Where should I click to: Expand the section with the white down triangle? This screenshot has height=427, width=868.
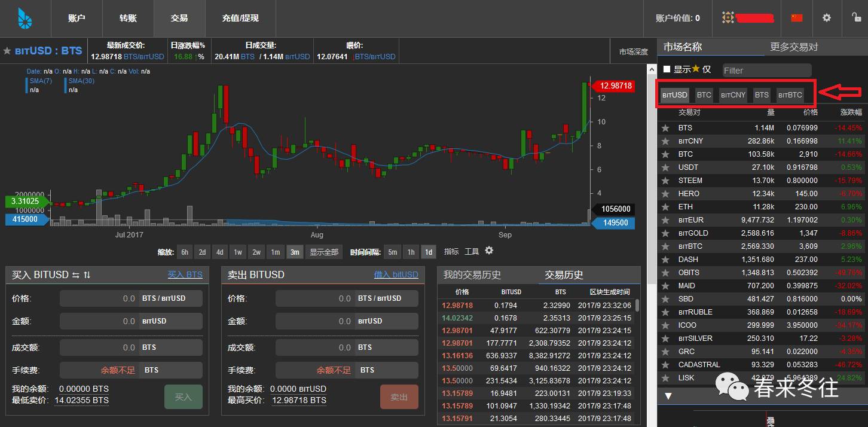(x=668, y=396)
